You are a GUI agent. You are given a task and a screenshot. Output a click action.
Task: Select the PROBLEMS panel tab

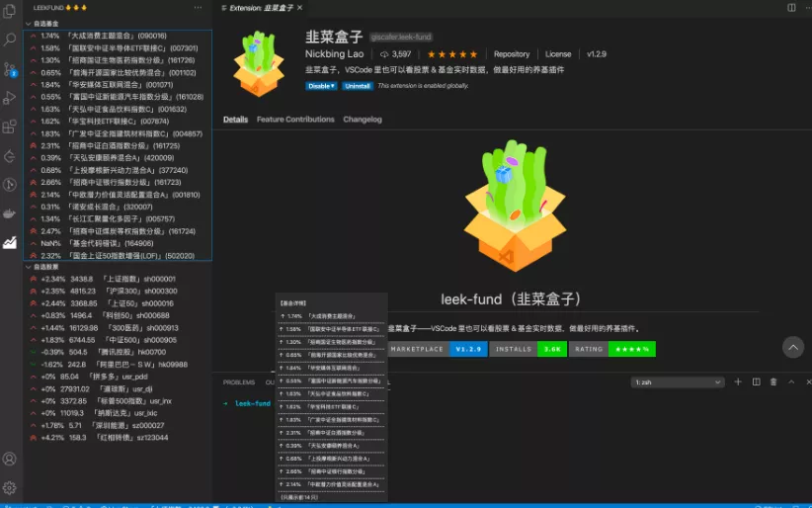[x=239, y=382]
